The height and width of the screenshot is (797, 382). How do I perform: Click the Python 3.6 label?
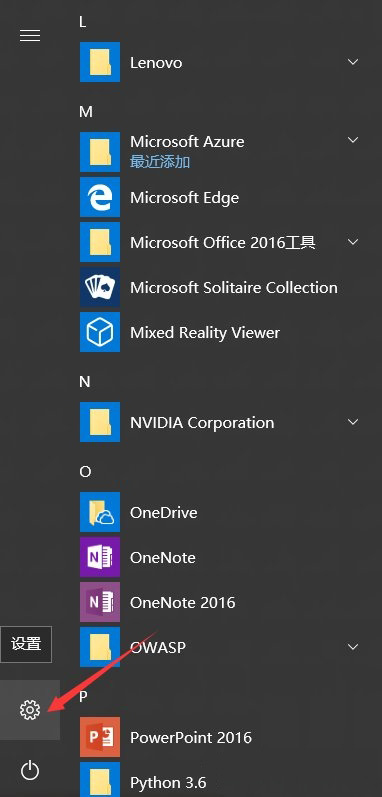(168, 783)
